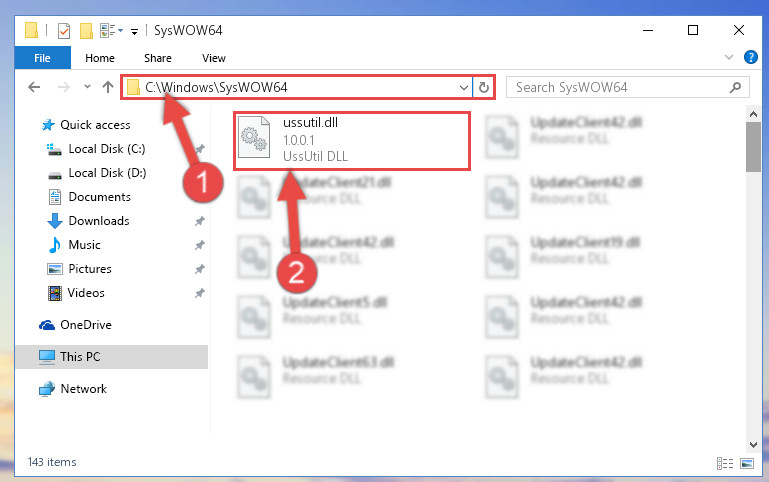Click the new folder icon in quick toolbar
The image size is (769, 482).
[86, 31]
